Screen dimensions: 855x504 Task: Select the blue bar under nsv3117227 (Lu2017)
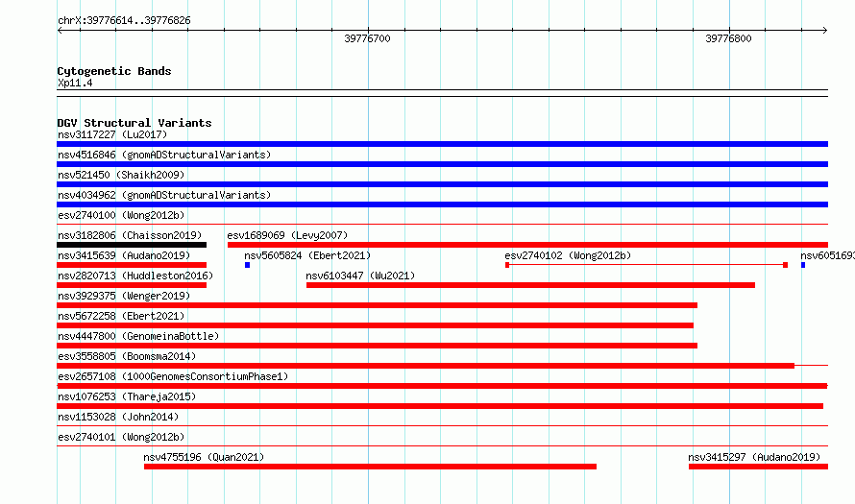pos(442,144)
